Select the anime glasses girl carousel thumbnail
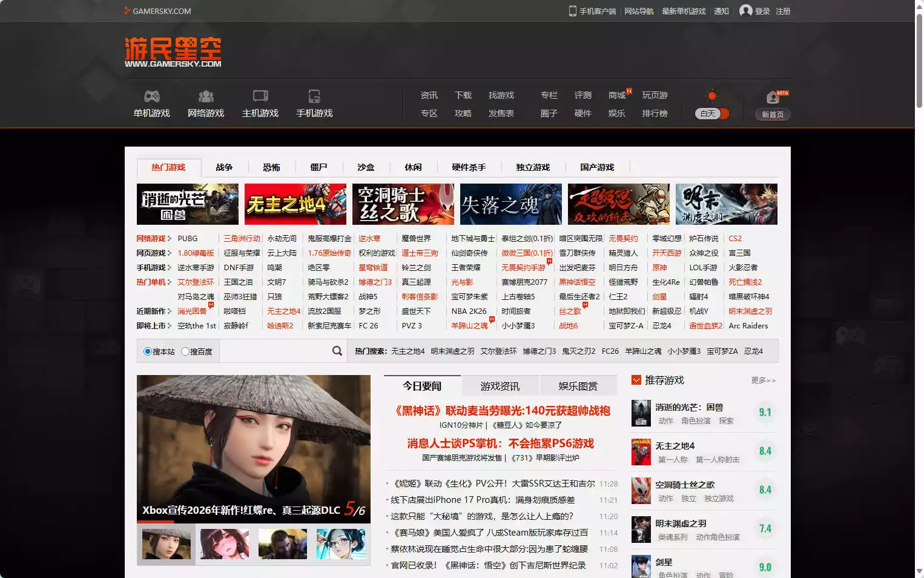 point(341,544)
